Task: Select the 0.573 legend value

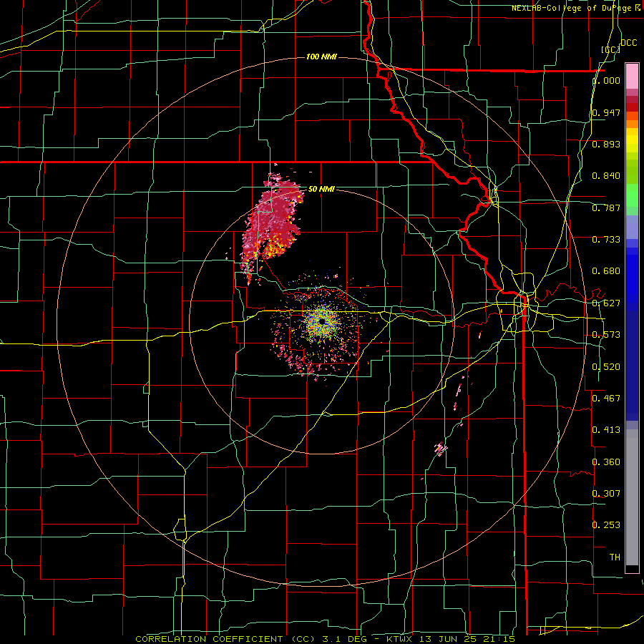Action: [x=606, y=335]
